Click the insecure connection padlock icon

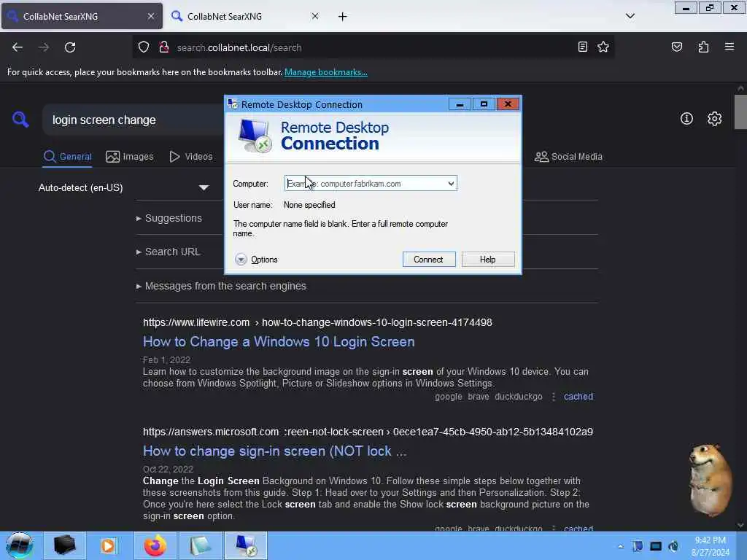pos(164,47)
